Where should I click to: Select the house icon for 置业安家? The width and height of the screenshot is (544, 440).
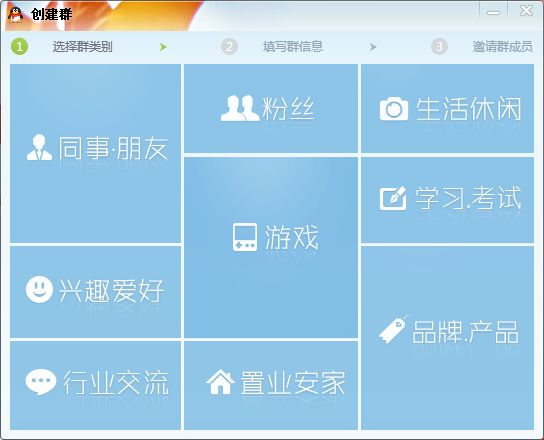[220, 382]
